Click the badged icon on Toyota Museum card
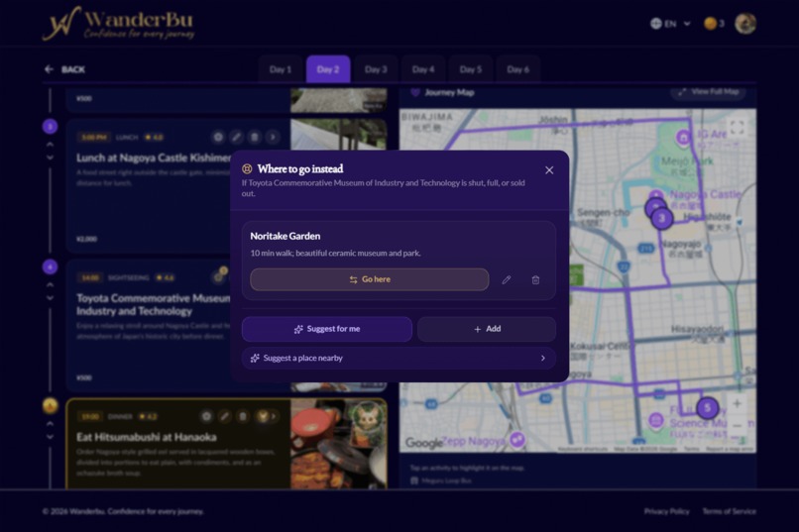Viewport: 799px width, 532px height. 219,275
